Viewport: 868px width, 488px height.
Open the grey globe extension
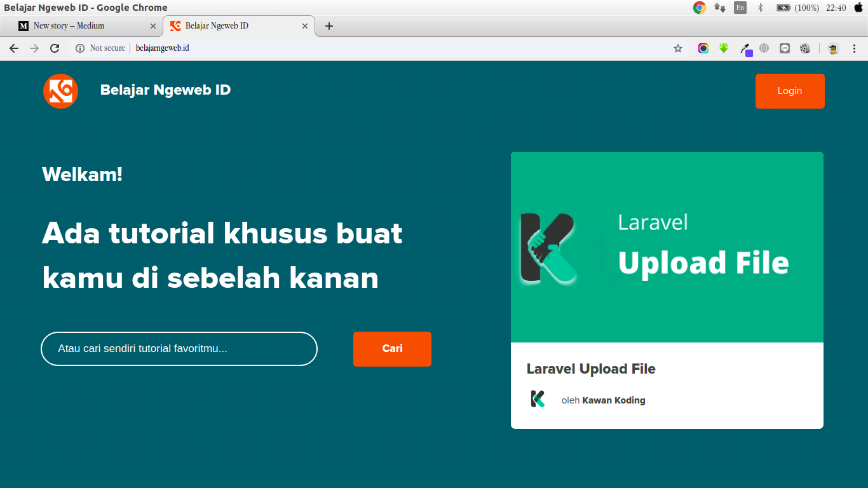pyautogui.click(x=764, y=48)
